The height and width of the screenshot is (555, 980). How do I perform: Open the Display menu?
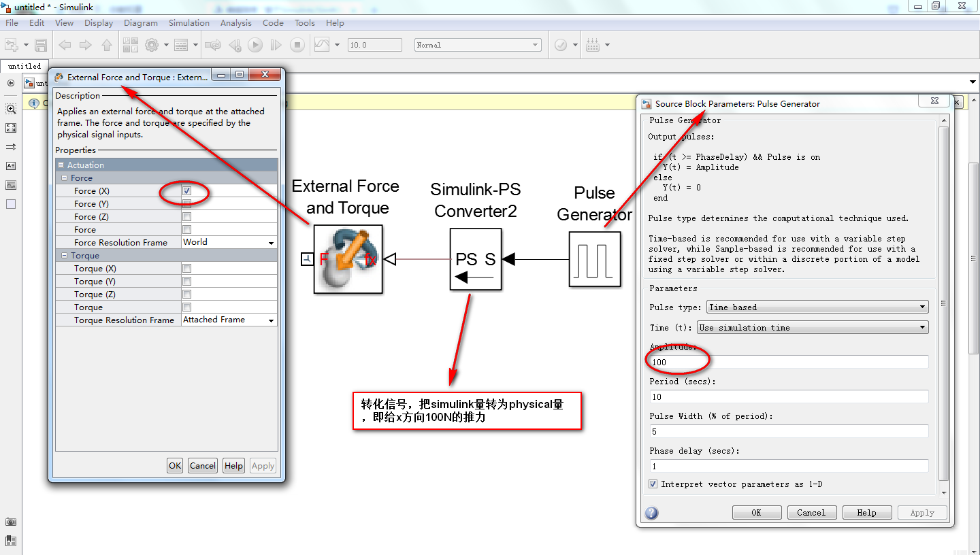tap(99, 22)
